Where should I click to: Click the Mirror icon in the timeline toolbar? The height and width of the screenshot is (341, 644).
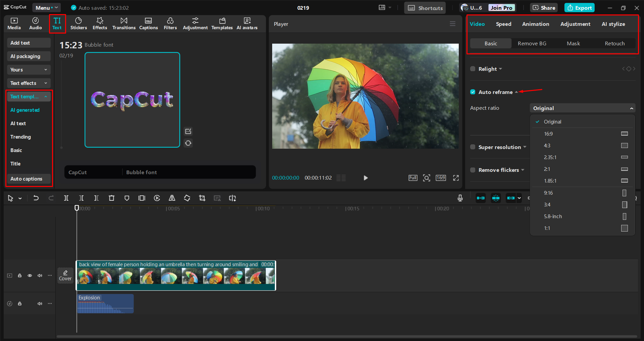click(172, 198)
